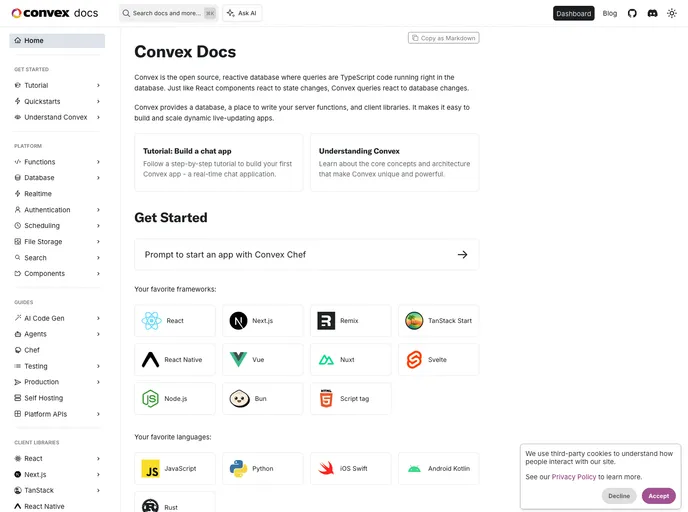688x512 pixels.
Task: Click the Bun framework card
Action: pyautogui.click(x=262, y=398)
